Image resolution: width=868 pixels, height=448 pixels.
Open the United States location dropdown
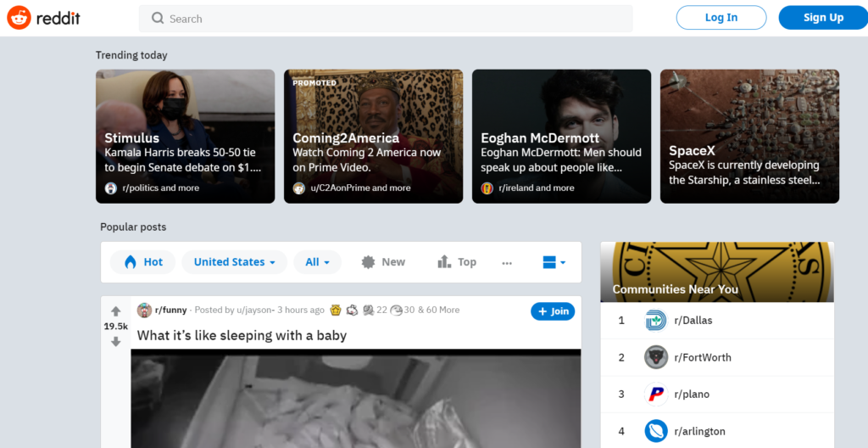(235, 261)
